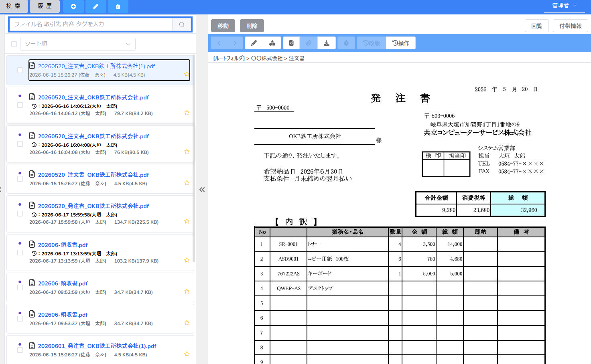Star the 20260520_発注書 file
Screen dimensions: 591x364
(x=187, y=221)
